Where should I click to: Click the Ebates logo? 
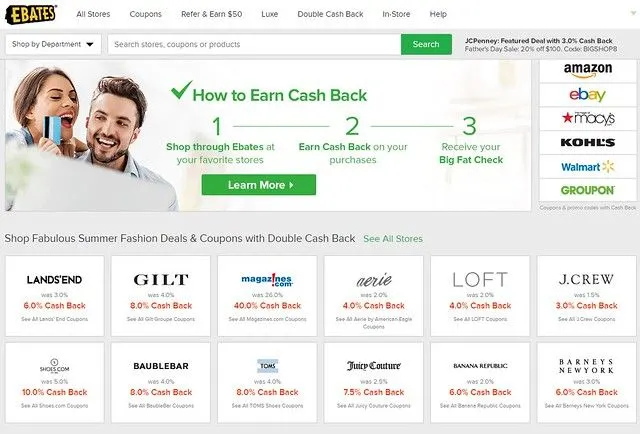31,14
